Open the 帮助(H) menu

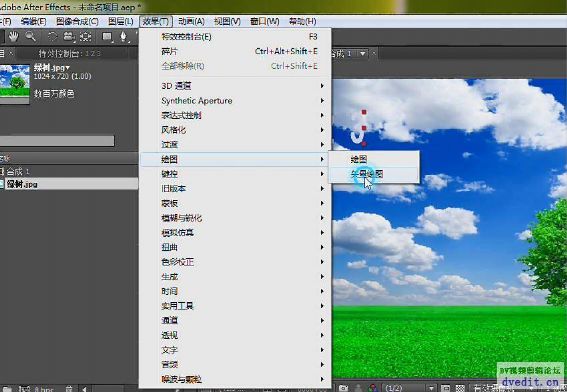[302, 21]
